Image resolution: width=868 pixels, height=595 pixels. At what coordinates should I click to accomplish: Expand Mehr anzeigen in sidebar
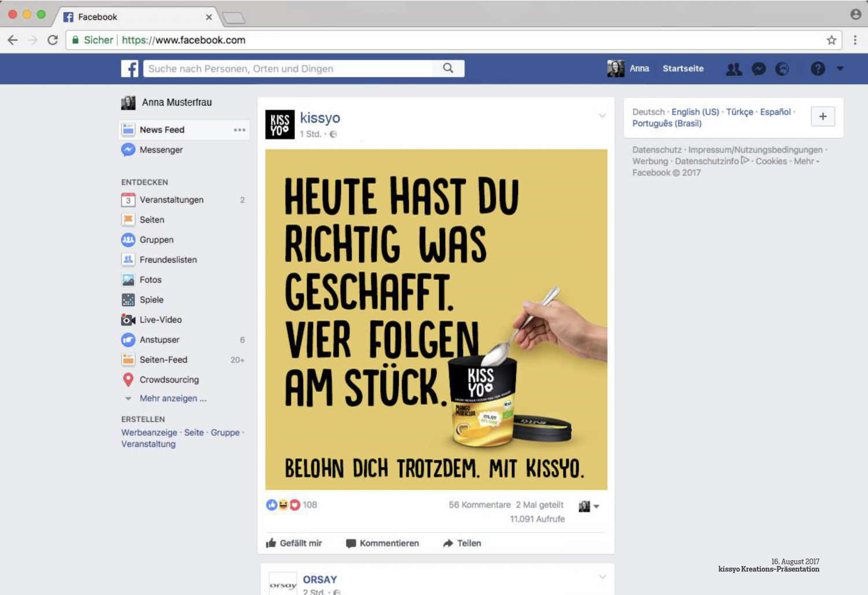tap(173, 398)
